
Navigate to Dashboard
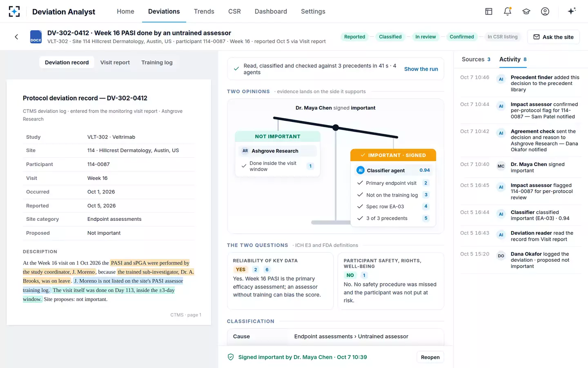271,11
